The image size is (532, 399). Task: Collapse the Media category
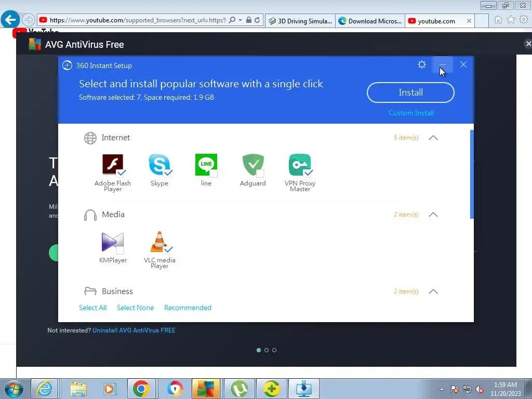(433, 215)
